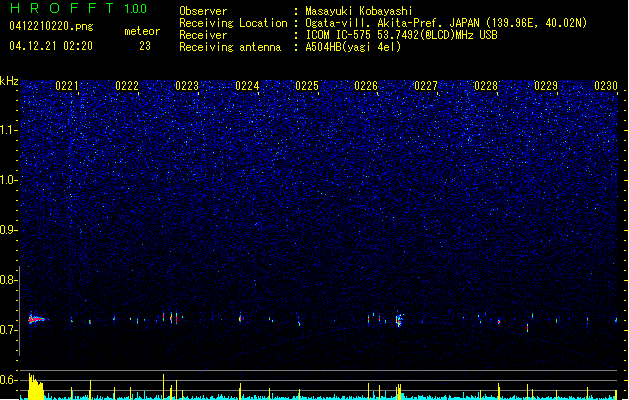Click the 0.7 kHz axis label
The width and height of the screenshot is (629, 400).
(x=8, y=330)
